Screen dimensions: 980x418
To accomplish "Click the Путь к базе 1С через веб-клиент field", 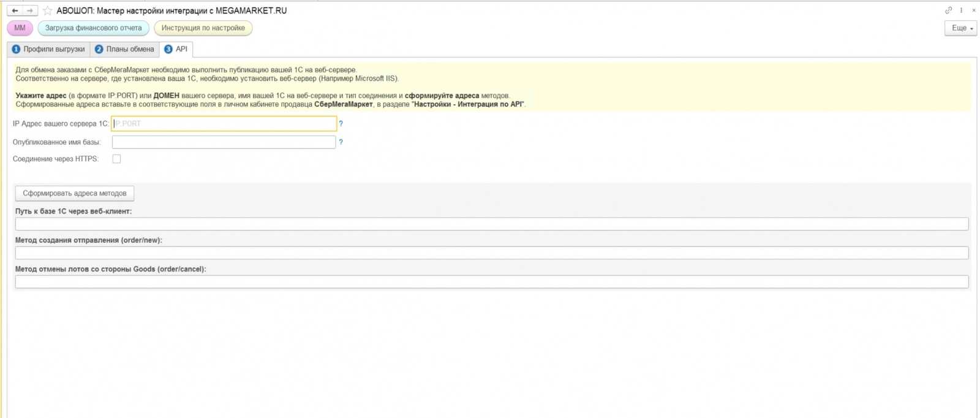I will pos(492,224).
